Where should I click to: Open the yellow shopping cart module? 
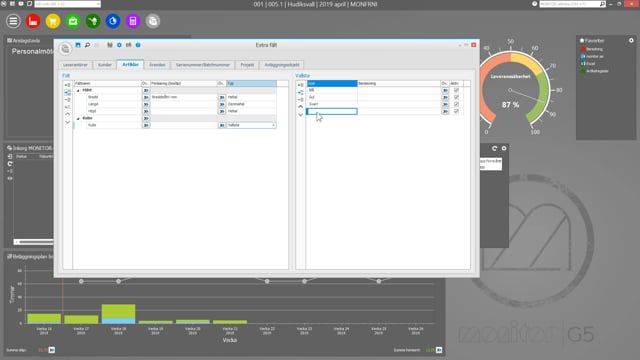point(53,21)
